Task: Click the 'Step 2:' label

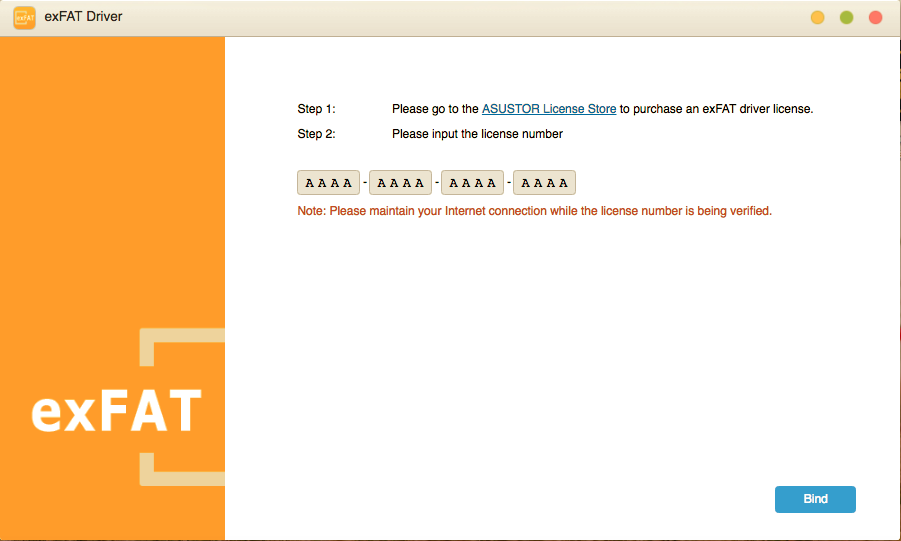Action: tap(316, 134)
